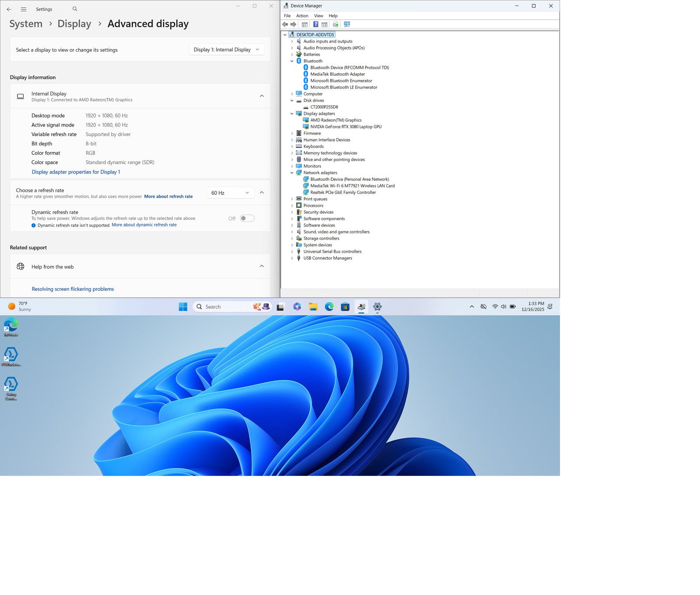Open Display adapter properties for Display 1
This screenshot has width=700, height=595.
[x=76, y=172]
